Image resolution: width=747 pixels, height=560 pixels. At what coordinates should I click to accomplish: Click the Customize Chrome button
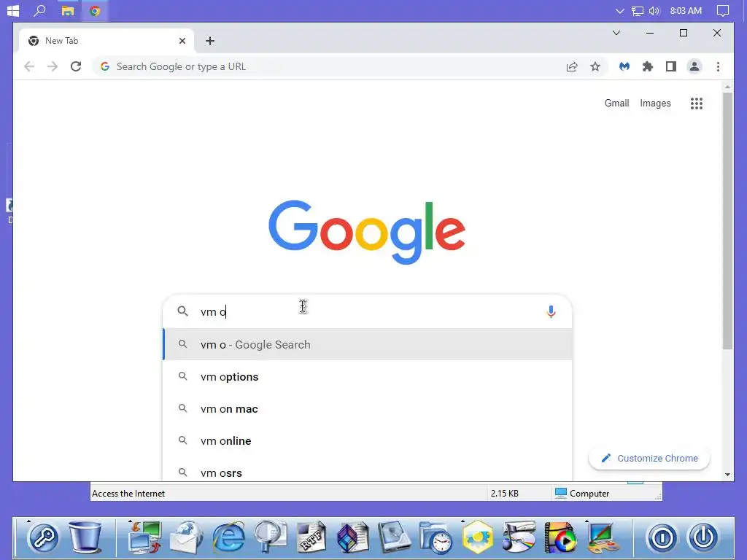click(649, 458)
